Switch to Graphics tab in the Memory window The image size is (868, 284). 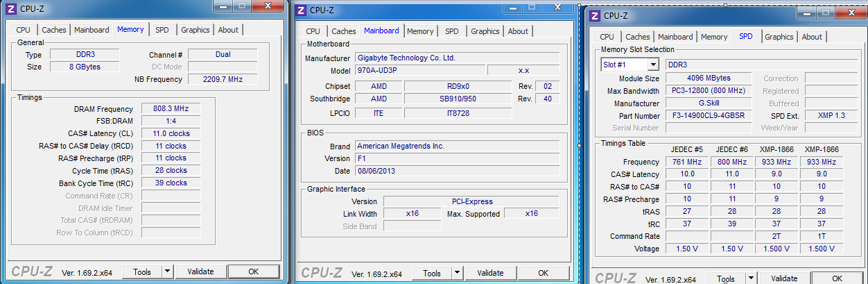195,30
